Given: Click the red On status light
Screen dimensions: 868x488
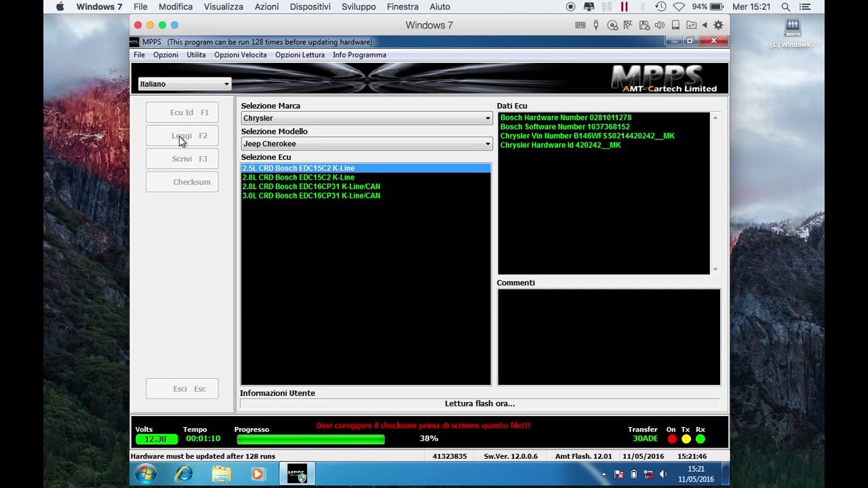Looking at the screenshot, I should pyautogui.click(x=672, y=439).
